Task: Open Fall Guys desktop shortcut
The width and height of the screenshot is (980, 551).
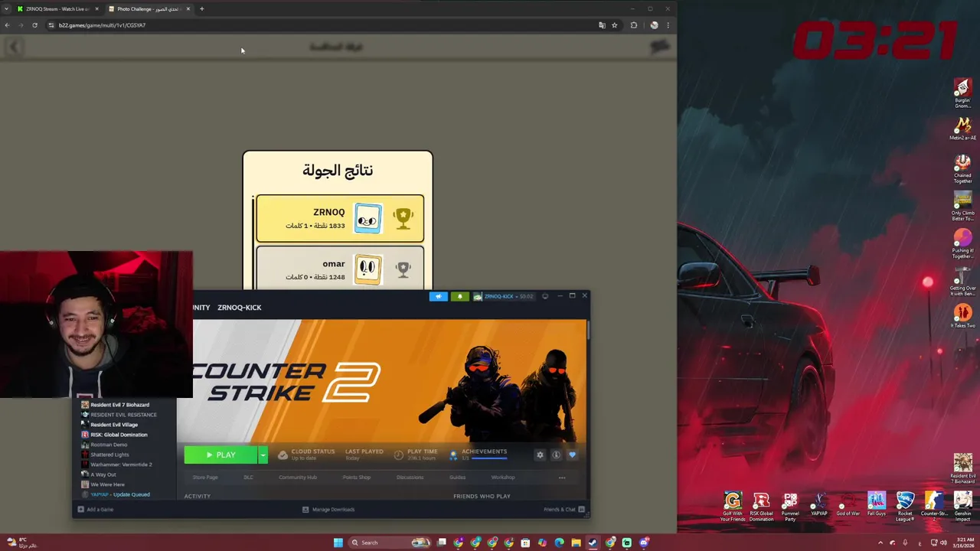Action: pyautogui.click(x=877, y=504)
